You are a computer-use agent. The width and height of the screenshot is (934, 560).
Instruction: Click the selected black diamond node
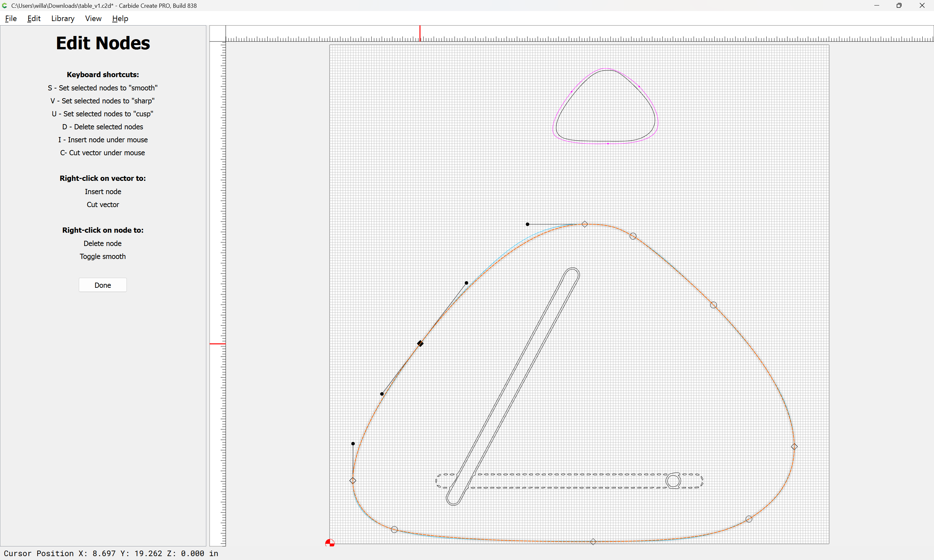pos(420,344)
